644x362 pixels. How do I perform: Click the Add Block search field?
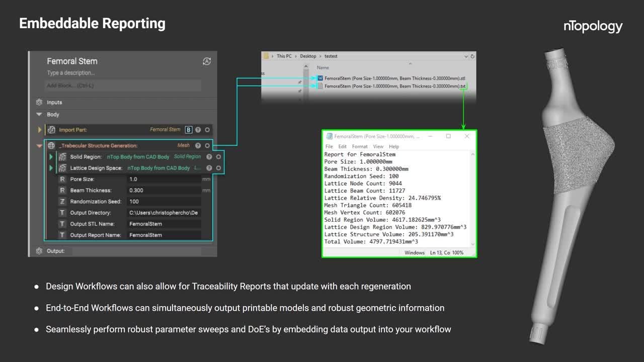click(123, 85)
